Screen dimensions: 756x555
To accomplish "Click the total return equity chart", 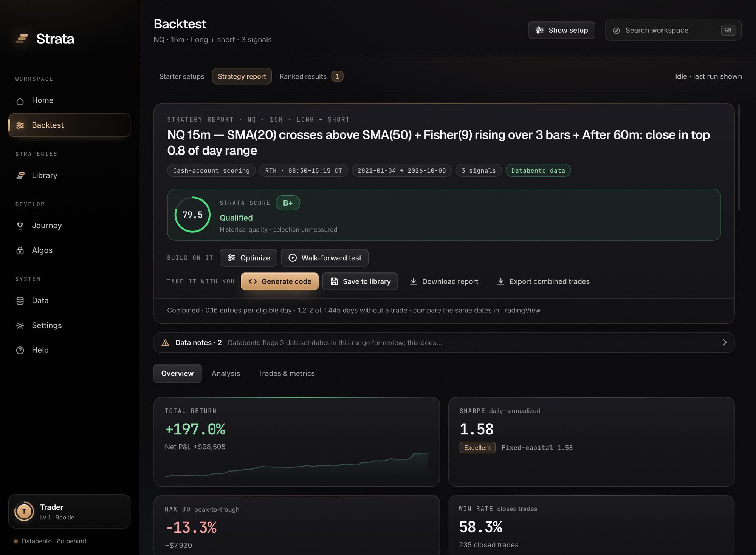I will 297,465.
